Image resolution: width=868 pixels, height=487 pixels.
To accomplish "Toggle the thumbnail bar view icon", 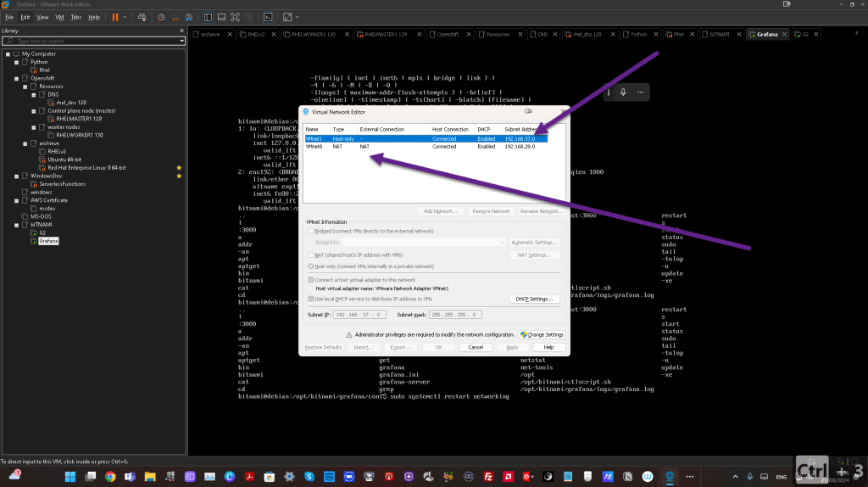I will [221, 17].
